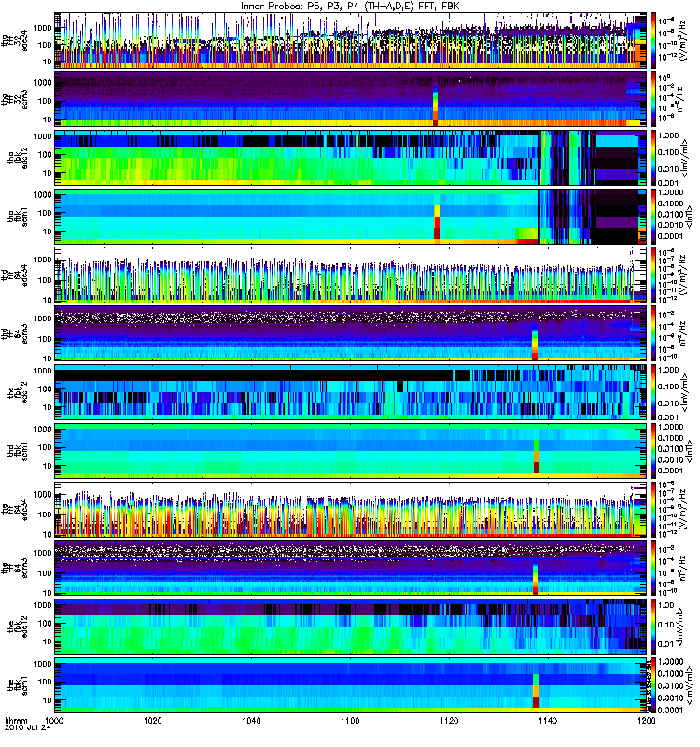
Task: Click the (V/m)²/Hz unit label of tha edc34 panel
Action: (x=682, y=40)
